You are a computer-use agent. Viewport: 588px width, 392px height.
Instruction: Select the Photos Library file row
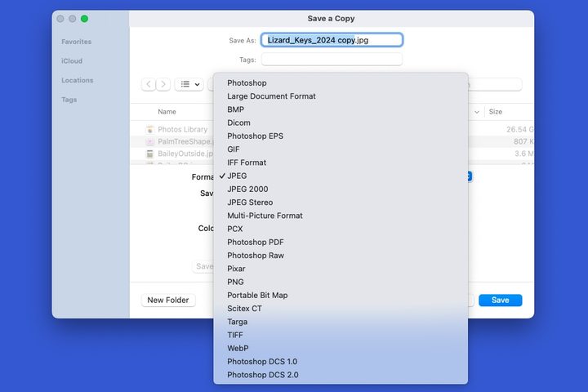[x=332, y=129]
